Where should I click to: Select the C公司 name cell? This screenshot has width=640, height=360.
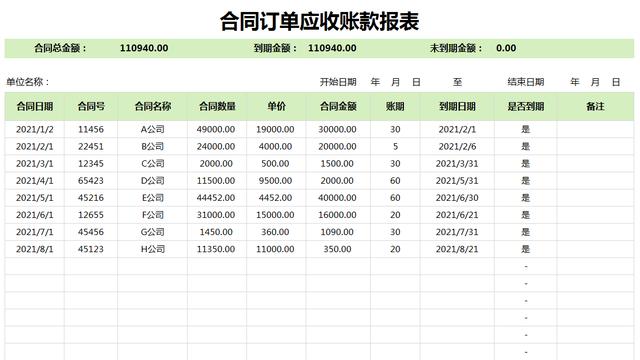[x=153, y=164]
